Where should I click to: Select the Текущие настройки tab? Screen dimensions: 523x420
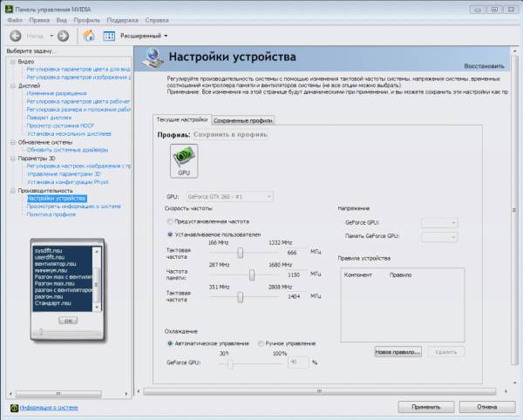[x=182, y=119]
